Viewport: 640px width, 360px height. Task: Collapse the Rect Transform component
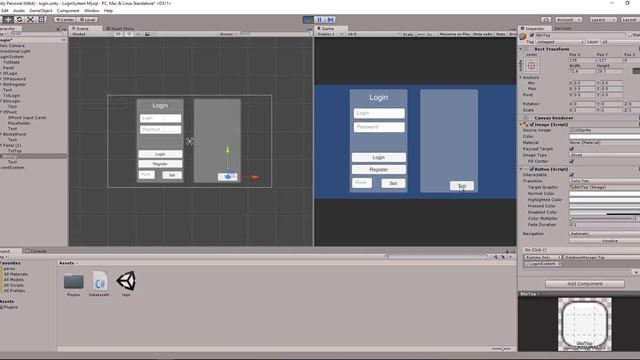pyautogui.click(x=521, y=49)
